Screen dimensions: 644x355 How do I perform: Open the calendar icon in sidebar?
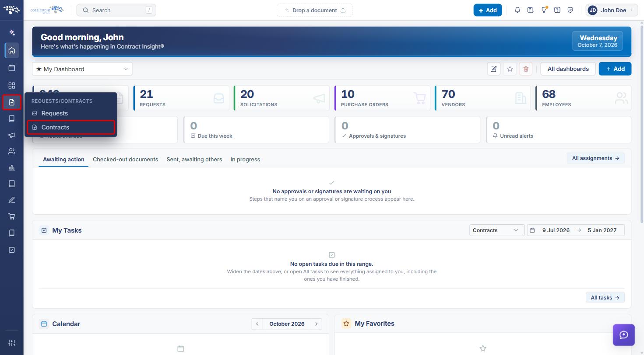coord(12,68)
